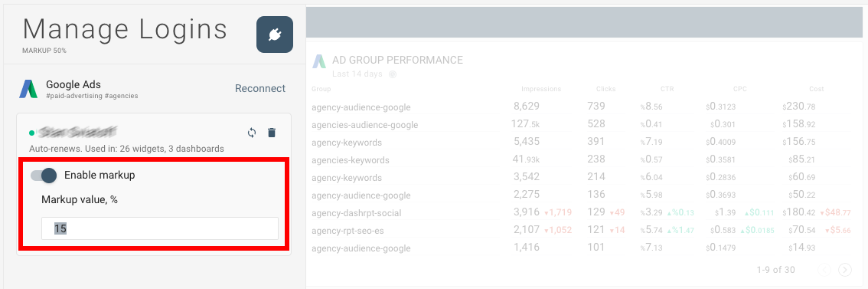Click the small icon next to Last 14 days

coord(393,74)
